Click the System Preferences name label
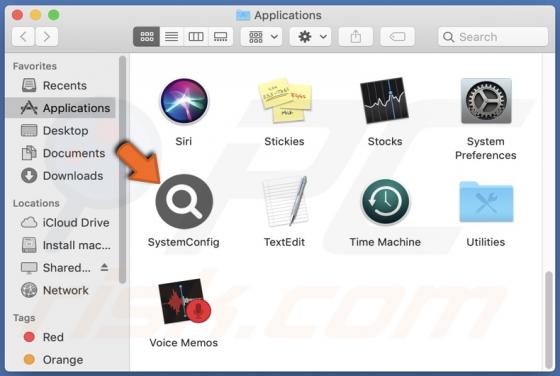The image size is (560, 376). pos(486,148)
